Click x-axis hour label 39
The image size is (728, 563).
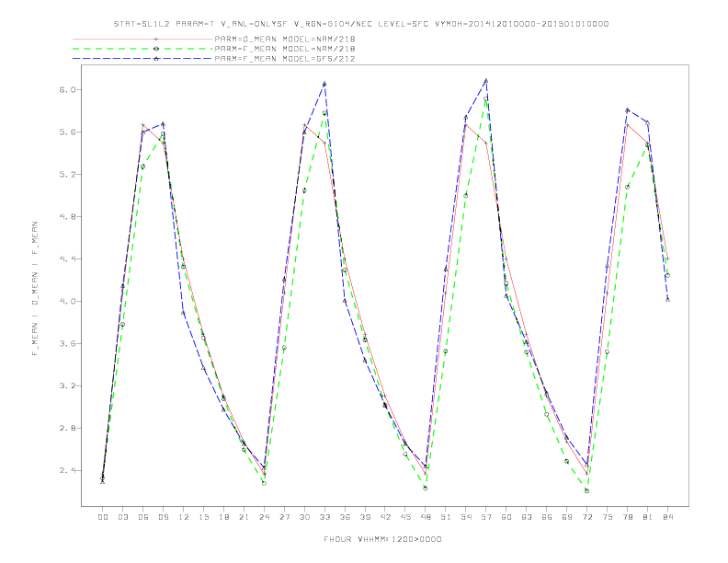pyautogui.click(x=365, y=517)
